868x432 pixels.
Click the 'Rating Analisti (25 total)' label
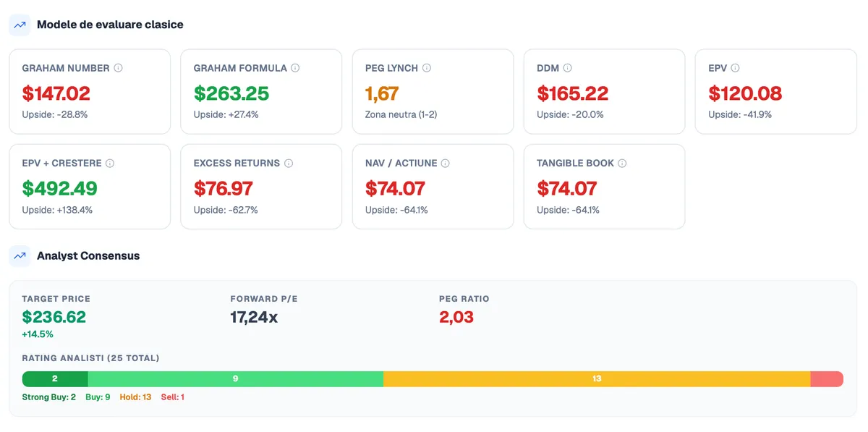pyautogui.click(x=91, y=358)
